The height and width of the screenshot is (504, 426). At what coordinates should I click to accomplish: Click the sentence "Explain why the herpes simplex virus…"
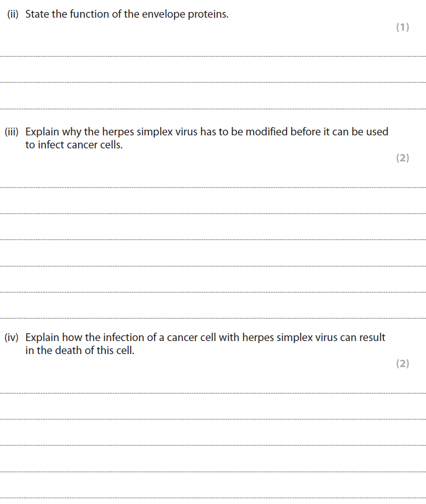(x=206, y=132)
